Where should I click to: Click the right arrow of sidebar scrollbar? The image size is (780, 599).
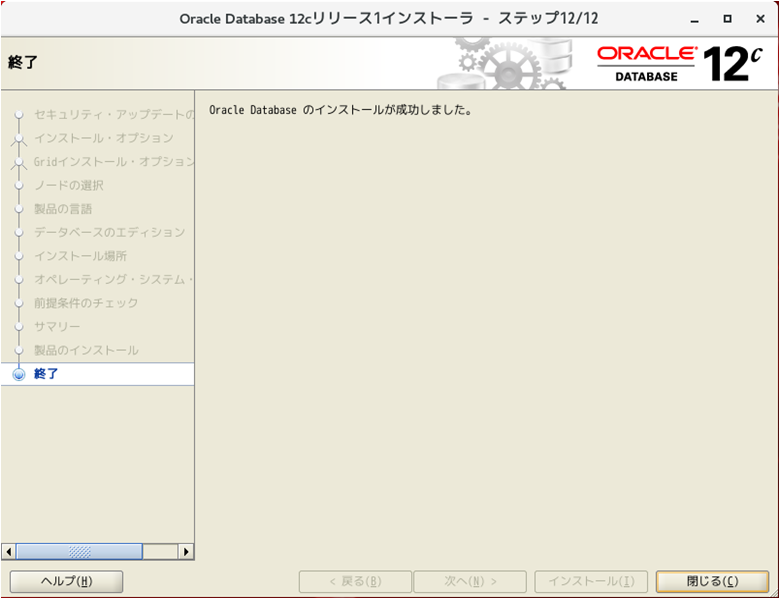pos(186,551)
